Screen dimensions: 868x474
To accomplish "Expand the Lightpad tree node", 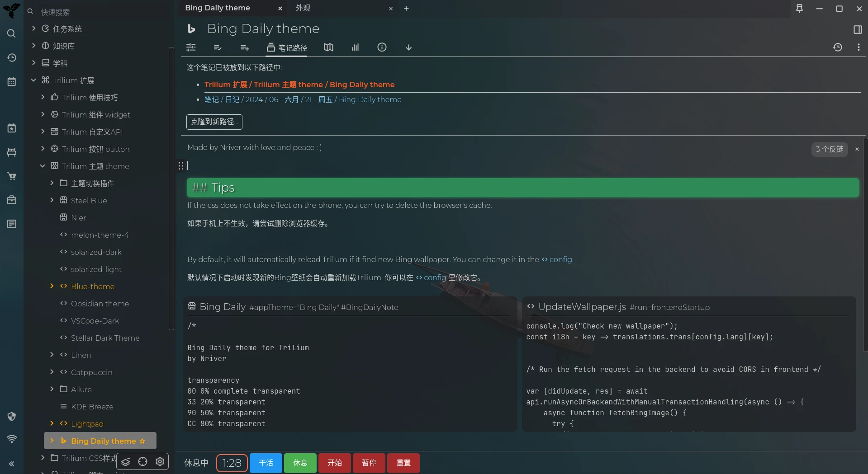I will tap(52, 423).
